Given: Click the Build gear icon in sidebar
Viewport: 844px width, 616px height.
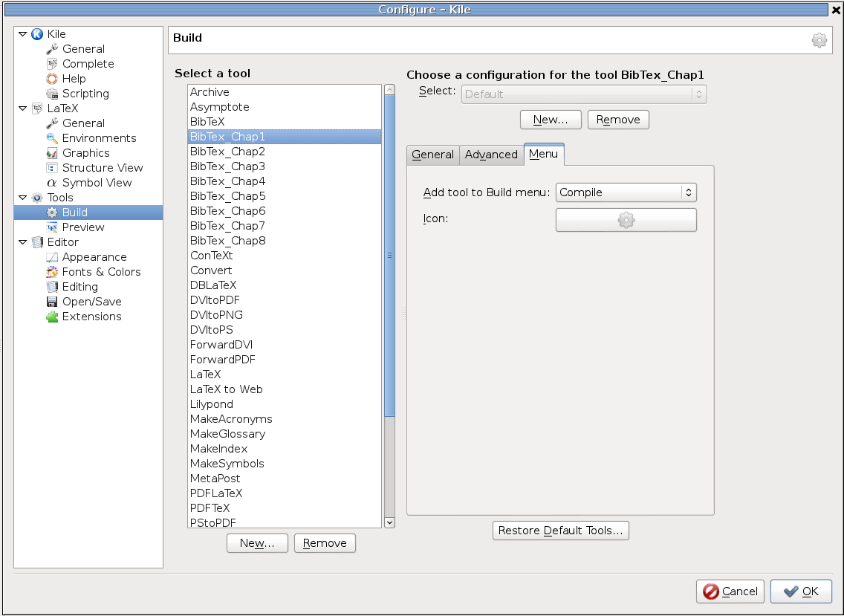Looking at the screenshot, I should pyautogui.click(x=52, y=213).
